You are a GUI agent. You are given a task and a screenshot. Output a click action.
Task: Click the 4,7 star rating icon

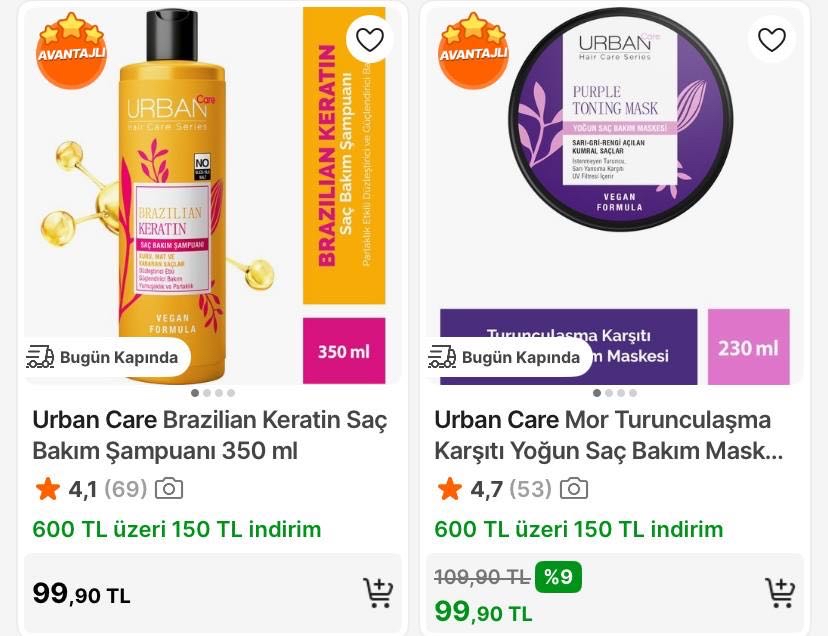[x=450, y=489]
